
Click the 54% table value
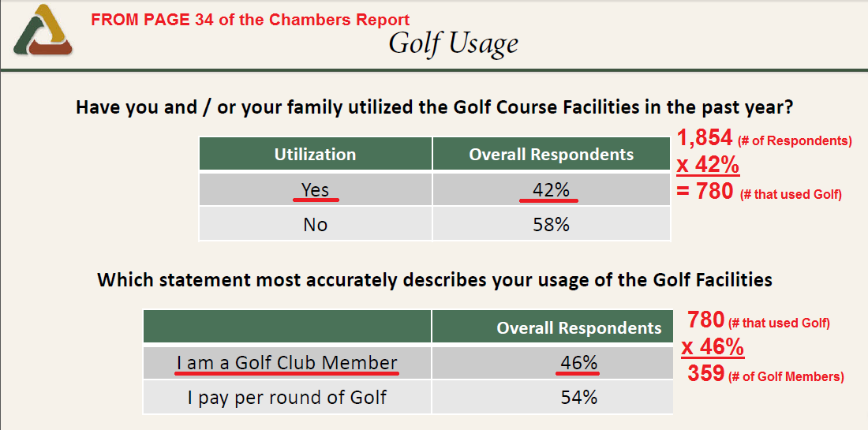578,397
